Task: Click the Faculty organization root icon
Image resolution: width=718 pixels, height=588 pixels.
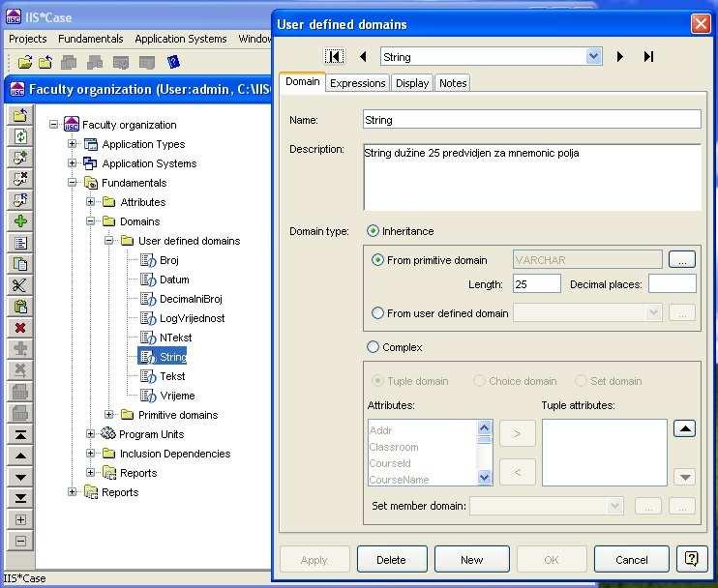Action: point(72,124)
